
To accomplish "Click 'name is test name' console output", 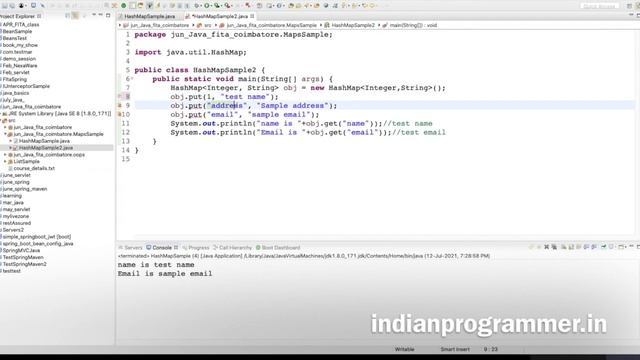I will coord(156,265).
